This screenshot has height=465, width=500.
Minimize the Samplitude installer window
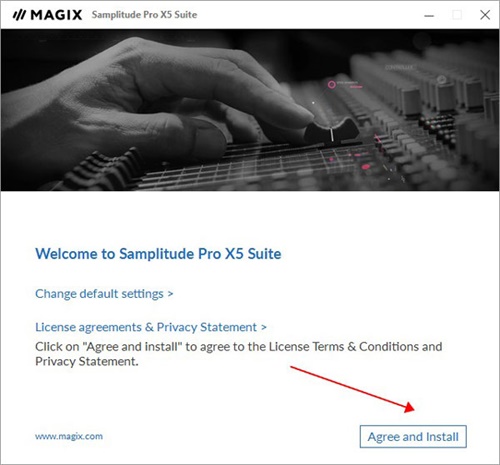pyautogui.click(x=429, y=15)
